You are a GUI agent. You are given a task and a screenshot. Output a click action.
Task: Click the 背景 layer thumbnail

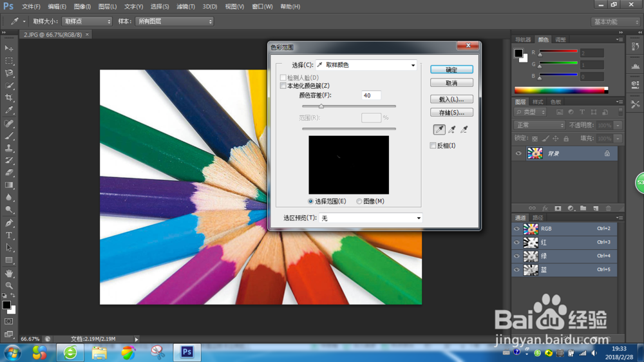coord(535,153)
